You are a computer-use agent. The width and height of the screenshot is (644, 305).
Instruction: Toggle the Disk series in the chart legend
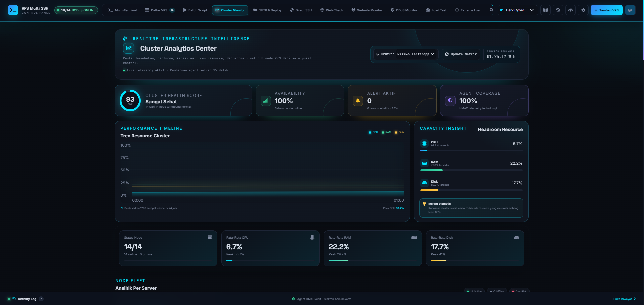point(399,132)
